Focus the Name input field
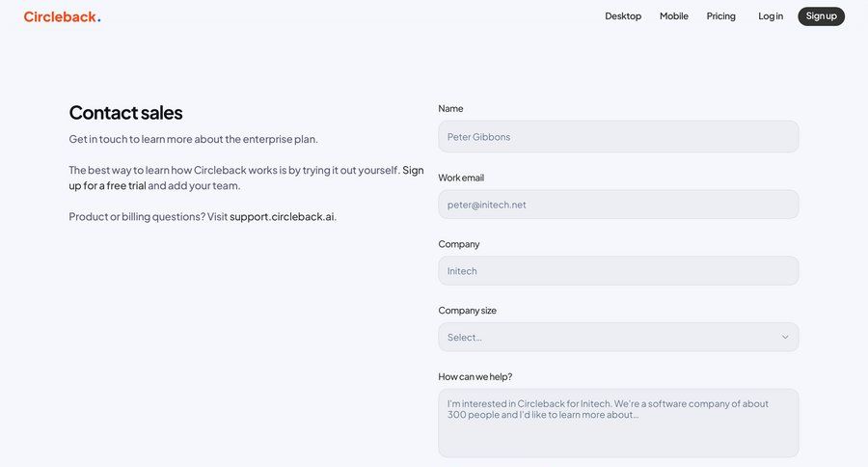 click(618, 137)
